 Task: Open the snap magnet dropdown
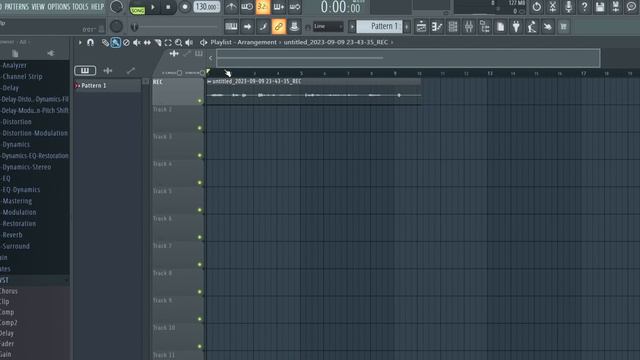tap(90, 42)
